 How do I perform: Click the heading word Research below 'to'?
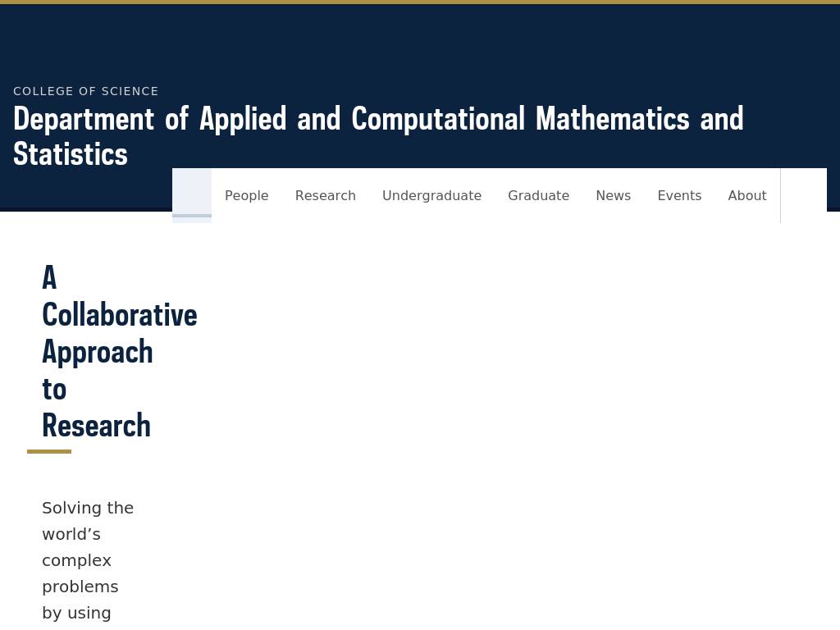pos(96,426)
